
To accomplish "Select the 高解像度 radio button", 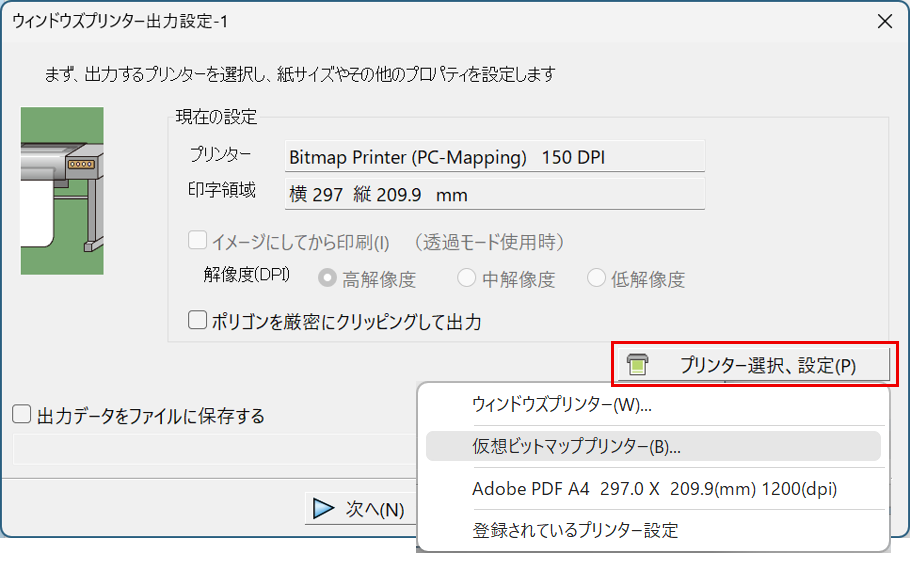I will pyautogui.click(x=327, y=279).
